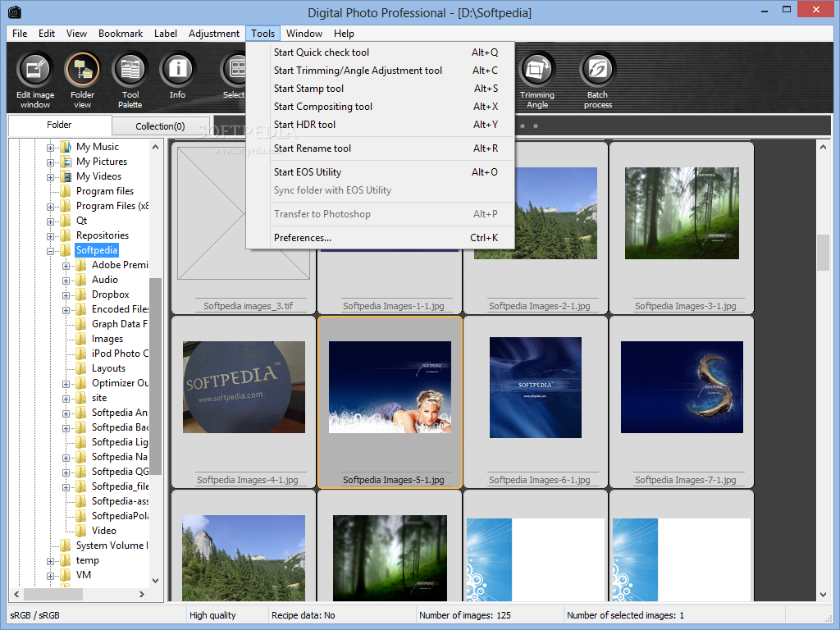Expand the temp folder node
Image resolution: width=840 pixels, height=630 pixels.
point(50,561)
